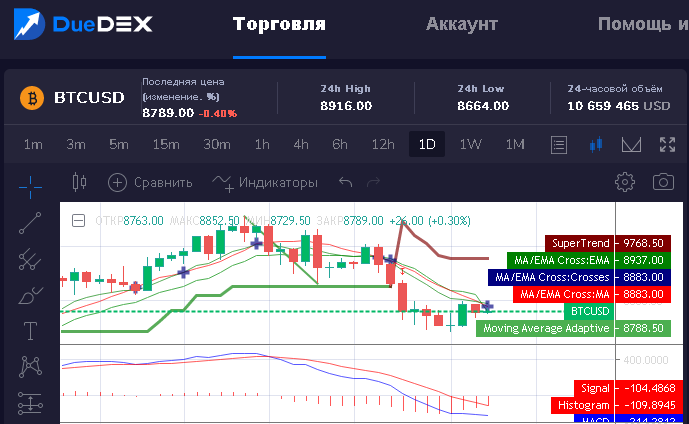This screenshot has height=424, width=689.
Task: Open the BTCUSD pair selector
Action: pyautogui.click(x=89, y=98)
